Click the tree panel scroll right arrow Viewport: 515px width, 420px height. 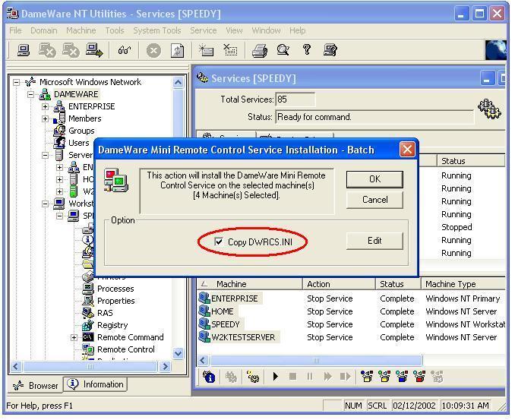click(x=165, y=367)
